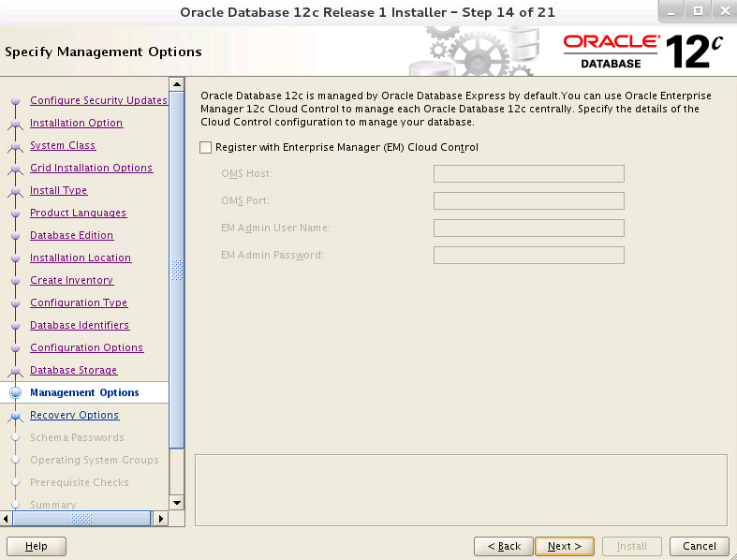Open the Product Languages step

pos(78,213)
